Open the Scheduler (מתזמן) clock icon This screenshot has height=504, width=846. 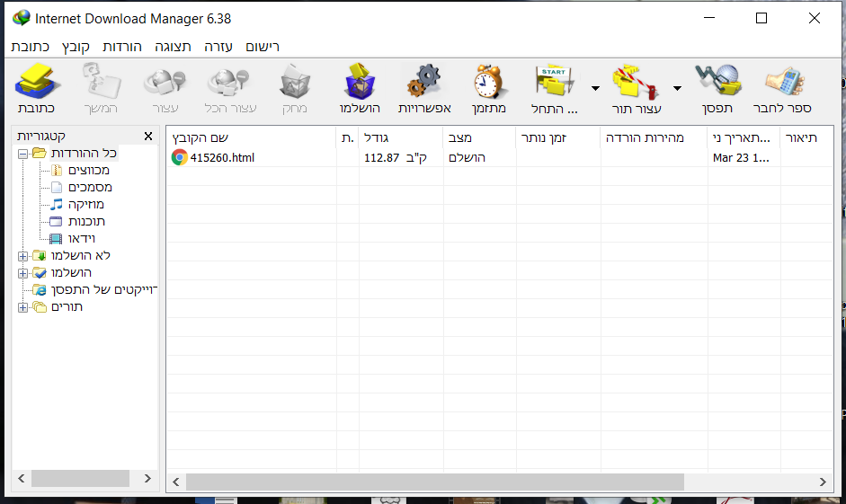(489, 82)
